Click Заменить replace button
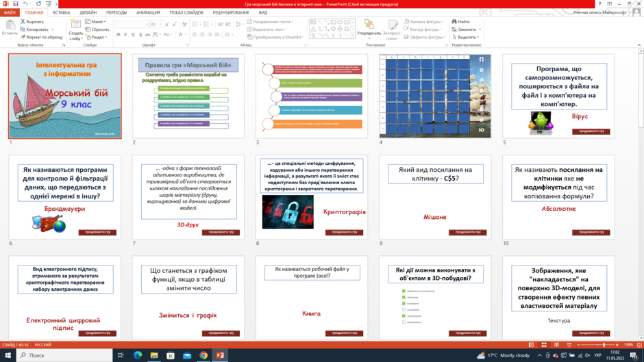The image size is (644, 362). 464,29
